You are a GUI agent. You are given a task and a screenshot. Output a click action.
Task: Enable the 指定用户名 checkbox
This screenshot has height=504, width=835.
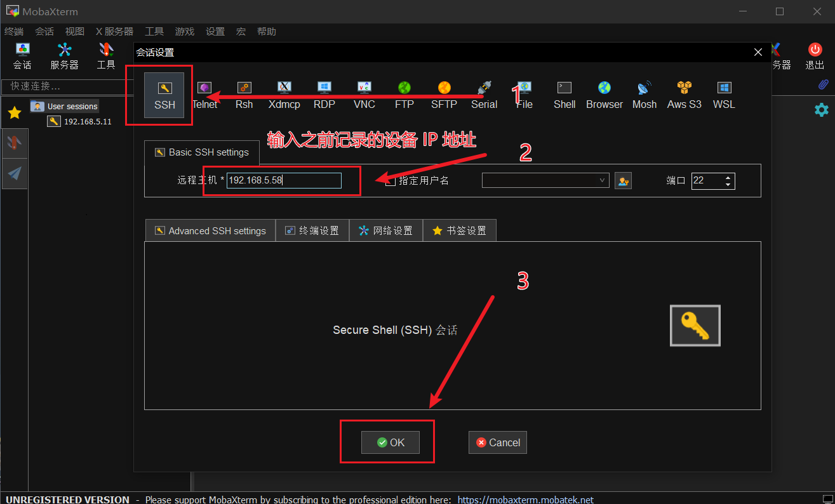pyautogui.click(x=391, y=181)
